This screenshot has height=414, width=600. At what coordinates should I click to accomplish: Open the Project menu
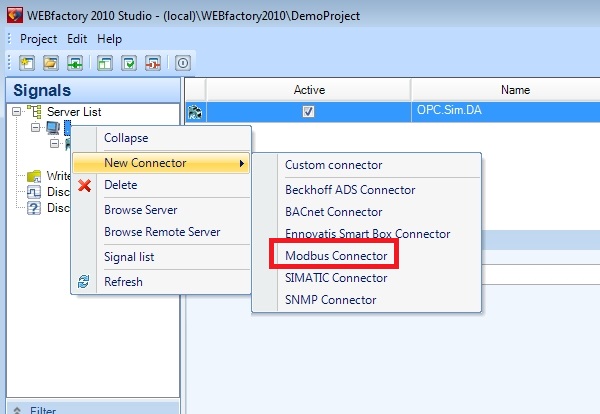[x=38, y=39]
